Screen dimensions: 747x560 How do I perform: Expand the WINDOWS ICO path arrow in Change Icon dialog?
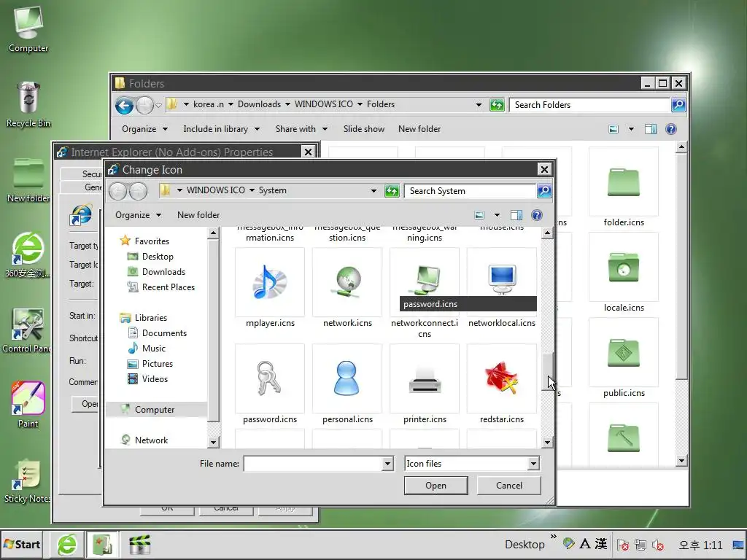pos(252,190)
